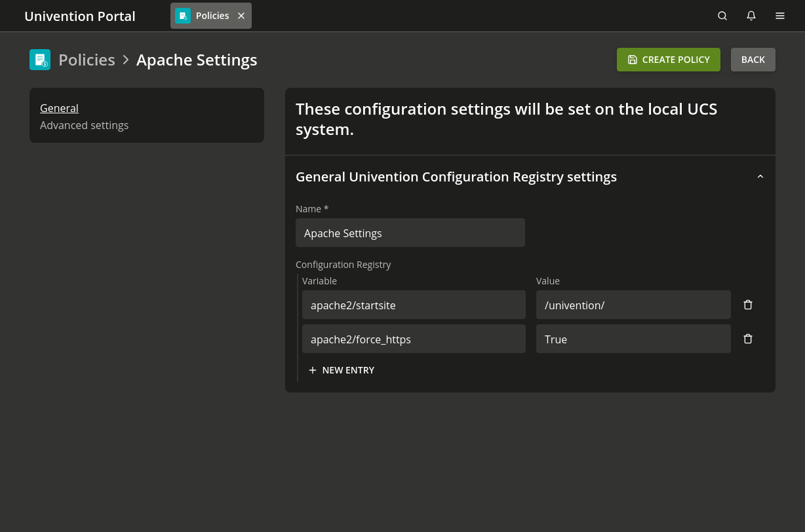Click the Configuration Registry label

[344, 265]
